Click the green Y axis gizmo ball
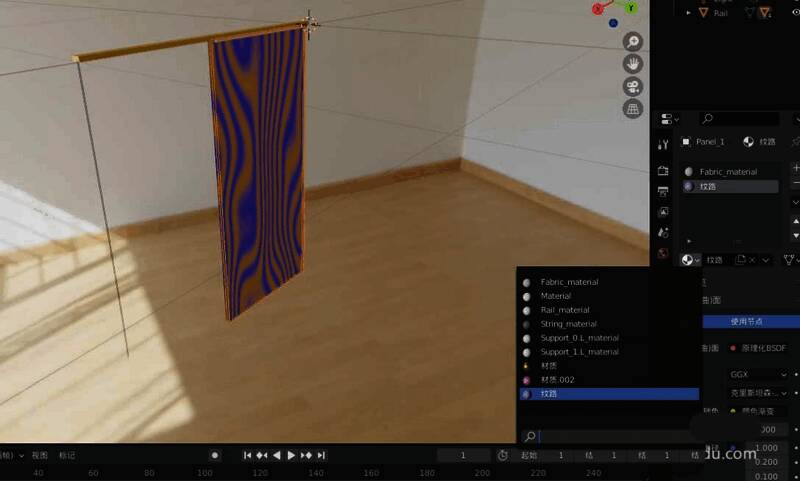 point(632,7)
